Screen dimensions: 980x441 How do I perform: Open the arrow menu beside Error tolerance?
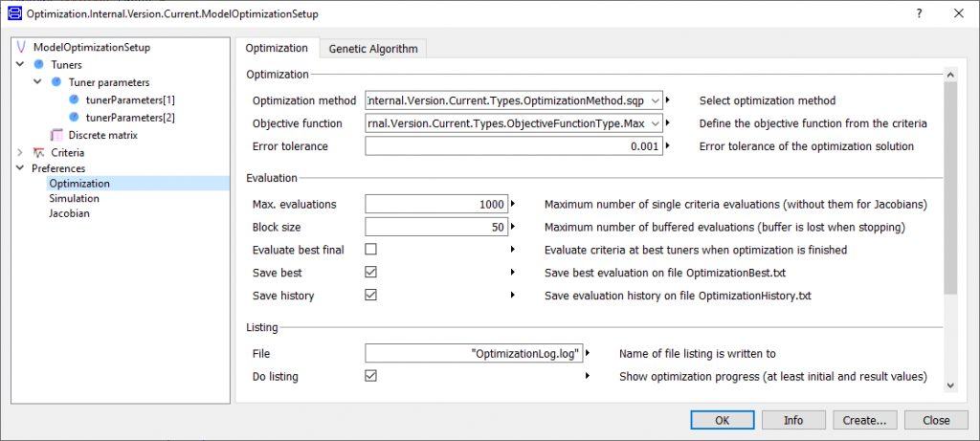click(x=668, y=146)
